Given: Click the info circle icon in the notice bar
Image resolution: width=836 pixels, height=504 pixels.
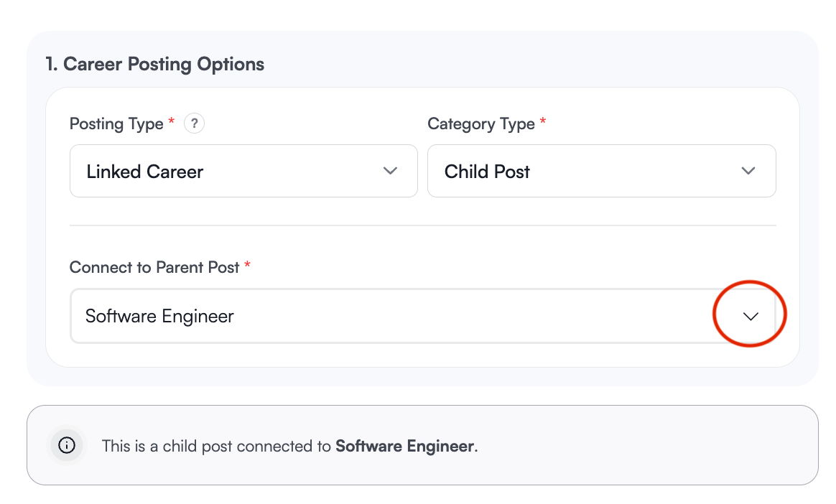Looking at the screenshot, I should pos(66,445).
